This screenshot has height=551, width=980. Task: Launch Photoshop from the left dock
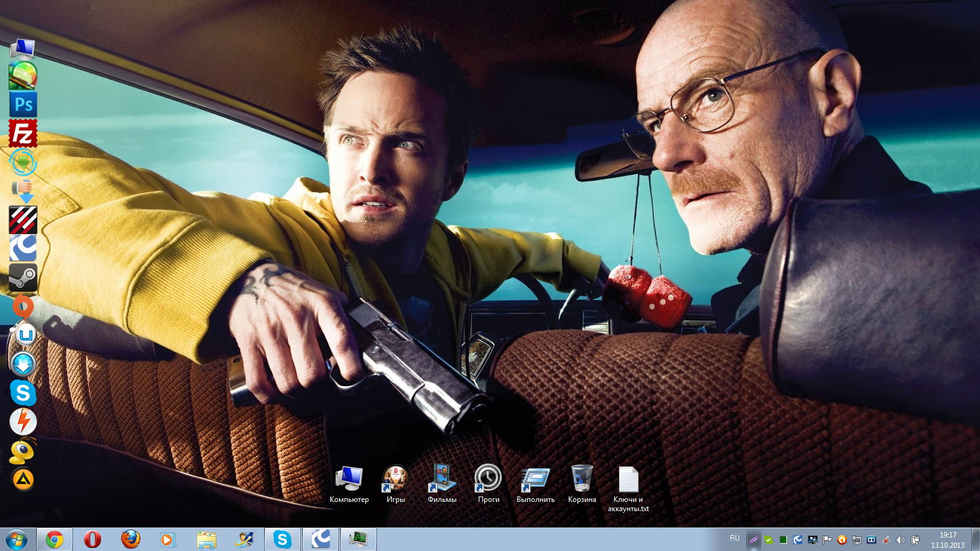23,105
